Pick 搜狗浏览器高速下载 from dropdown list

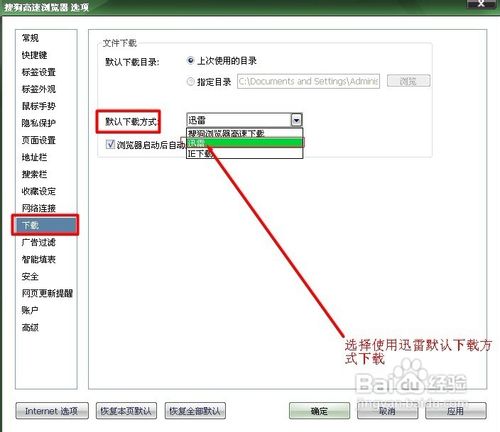pos(244,133)
